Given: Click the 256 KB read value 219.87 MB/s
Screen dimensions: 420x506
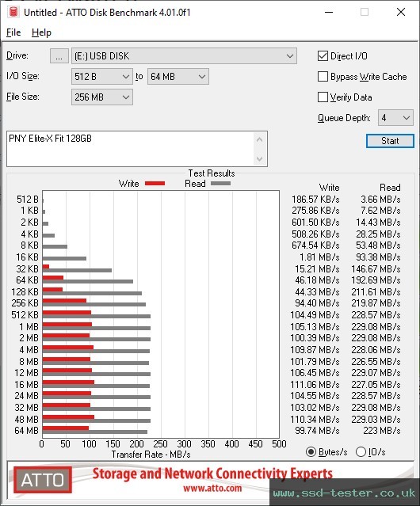Looking at the screenshot, I should point(376,303).
